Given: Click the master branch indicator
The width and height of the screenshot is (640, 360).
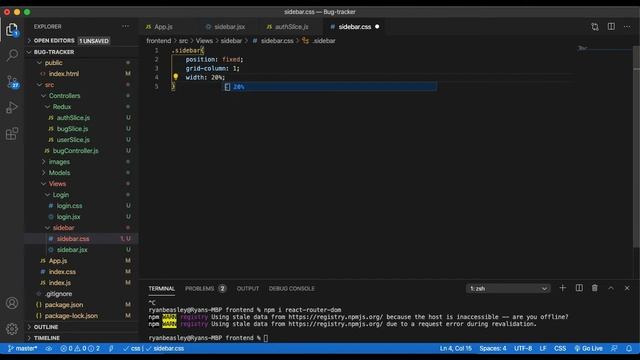Looking at the screenshot, I should (x=22, y=349).
